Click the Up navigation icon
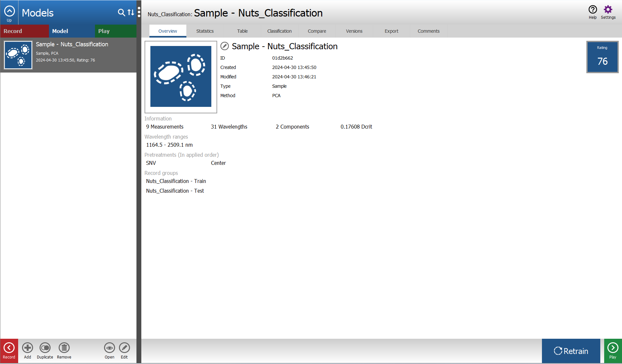 pos(9,12)
